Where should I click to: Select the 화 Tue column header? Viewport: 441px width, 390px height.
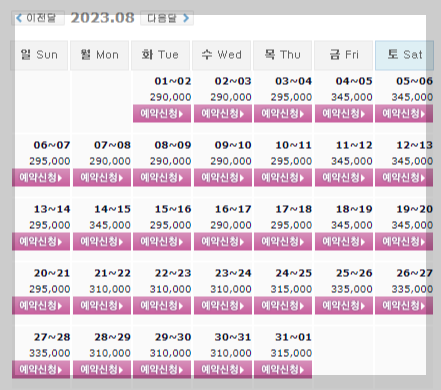coord(160,55)
